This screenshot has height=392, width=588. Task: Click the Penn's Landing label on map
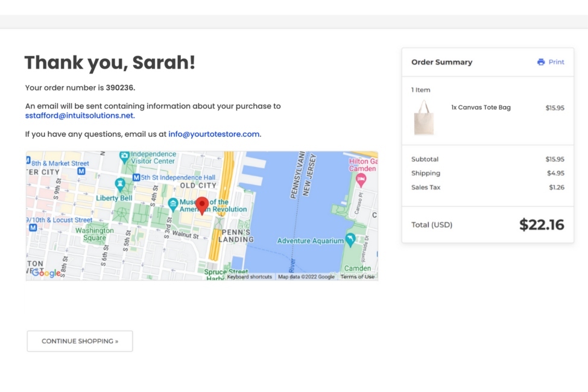pyautogui.click(x=236, y=235)
